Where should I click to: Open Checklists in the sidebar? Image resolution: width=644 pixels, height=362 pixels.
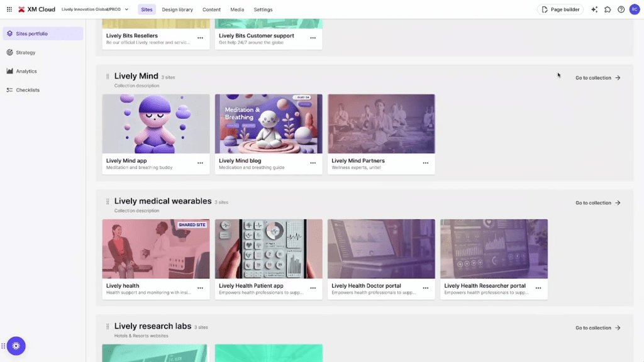coord(28,90)
